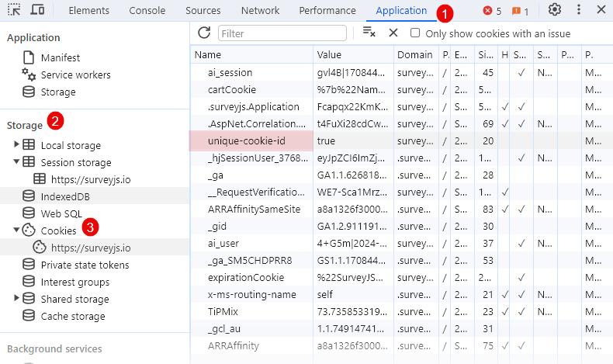Select the .surveyjs.Application cookie row
This screenshot has height=364, width=613.
401,107
